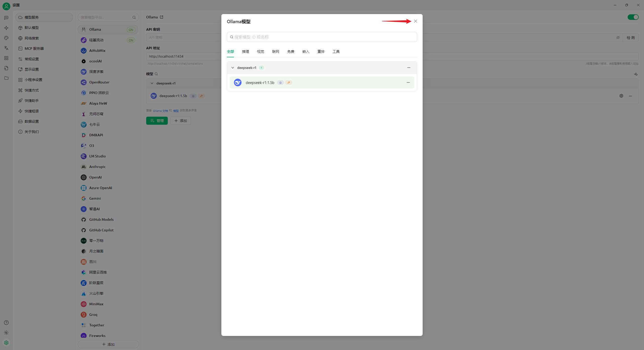Open the assistants star icon in sidebar

6,28
